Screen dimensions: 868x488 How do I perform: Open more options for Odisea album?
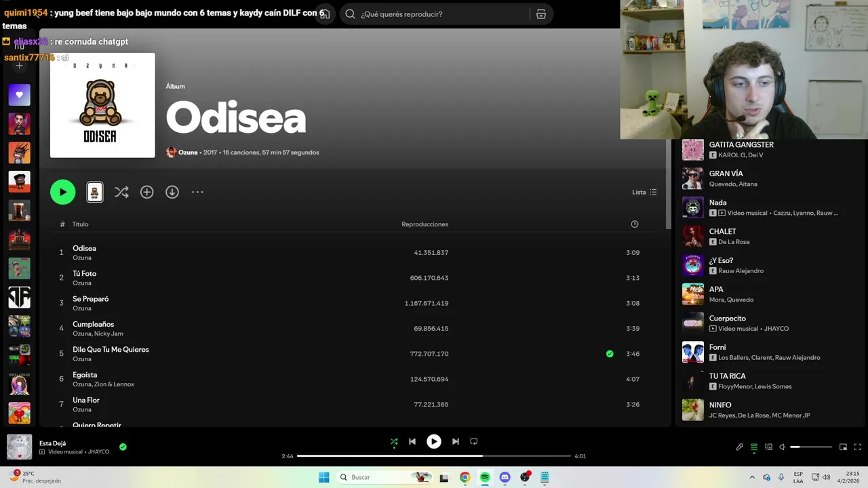(x=197, y=192)
